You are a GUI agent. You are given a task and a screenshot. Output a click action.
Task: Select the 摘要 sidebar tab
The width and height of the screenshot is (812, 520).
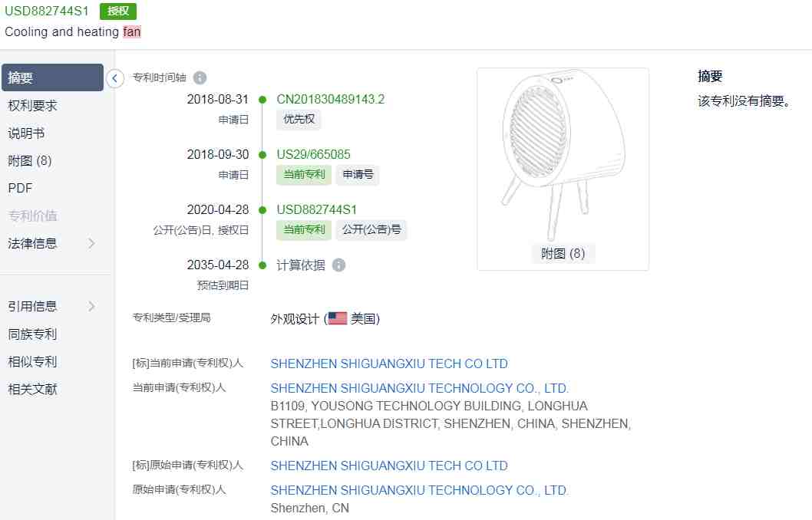point(52,77)
